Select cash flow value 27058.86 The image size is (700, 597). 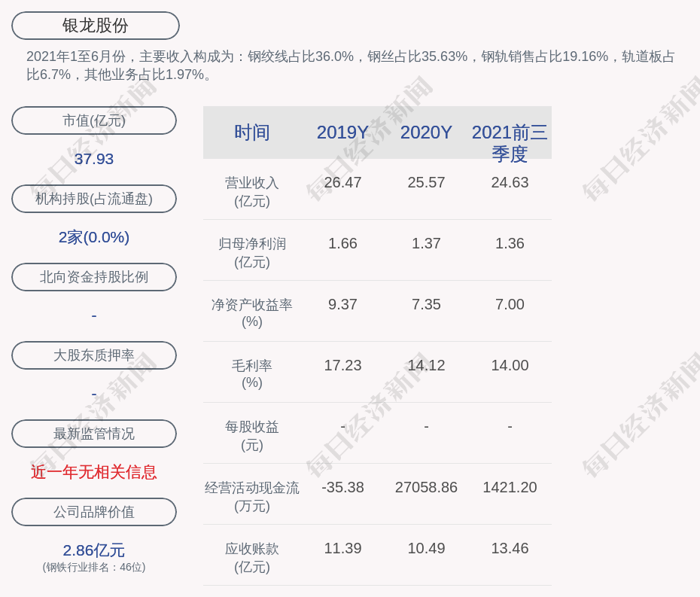(x=426, y=487)
